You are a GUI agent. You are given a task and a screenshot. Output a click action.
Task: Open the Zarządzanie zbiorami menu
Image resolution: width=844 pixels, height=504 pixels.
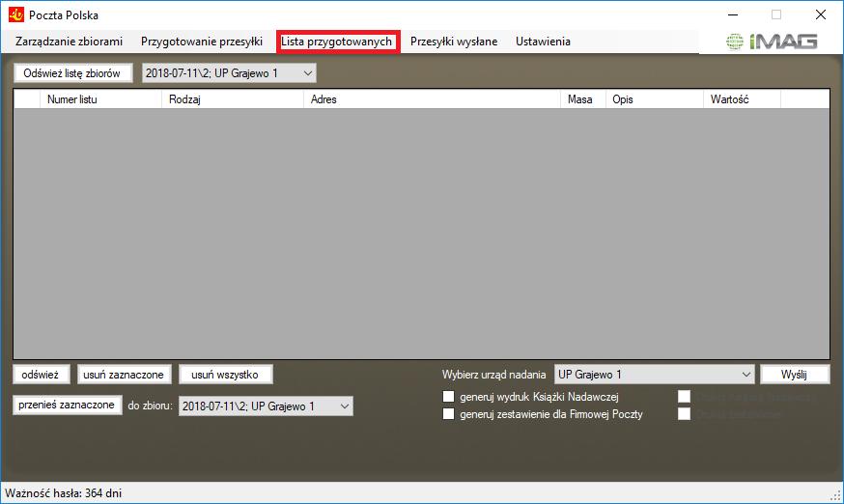point(69,42)
